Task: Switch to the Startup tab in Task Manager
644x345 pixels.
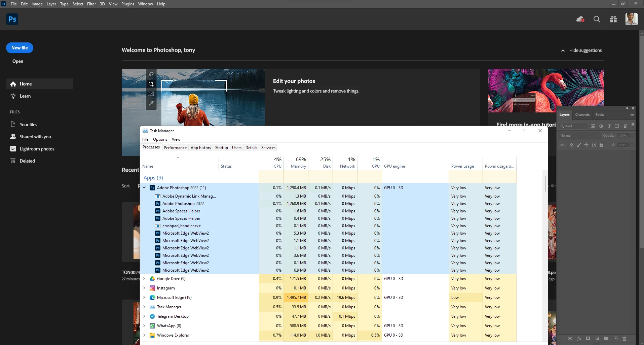Action: pos(222,148)
